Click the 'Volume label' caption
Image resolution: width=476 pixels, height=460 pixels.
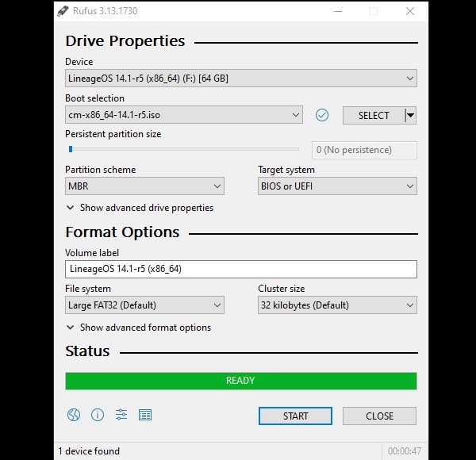click(x=92, y=253)
